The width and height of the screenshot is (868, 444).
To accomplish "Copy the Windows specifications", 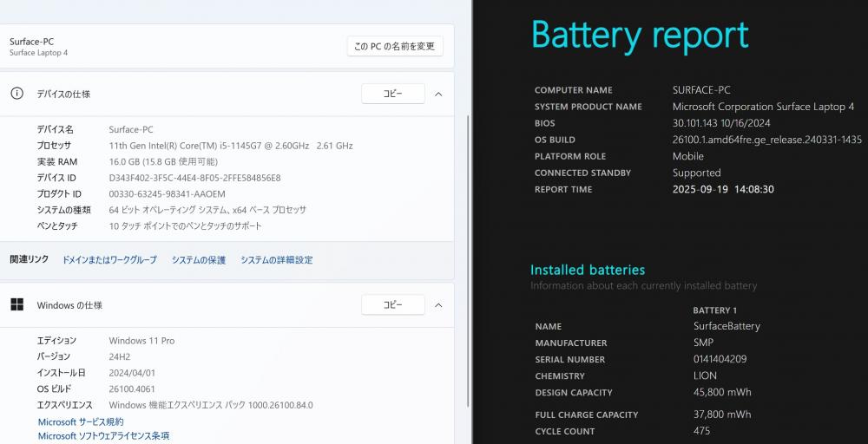I will point(393,304).
